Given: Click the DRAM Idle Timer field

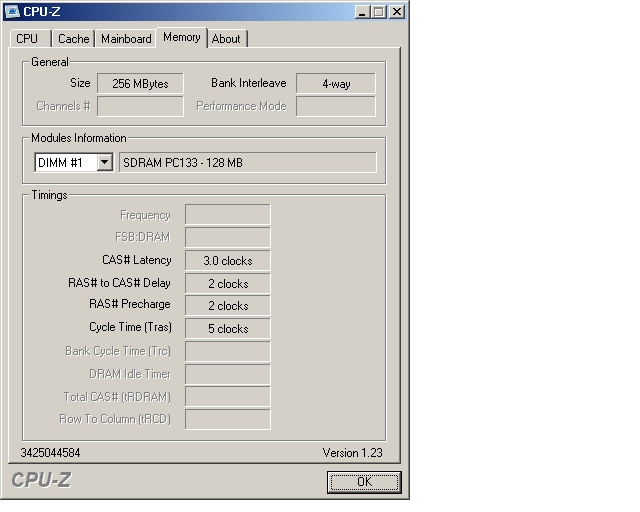Looking at the screenshot, I should pos(228,374).
